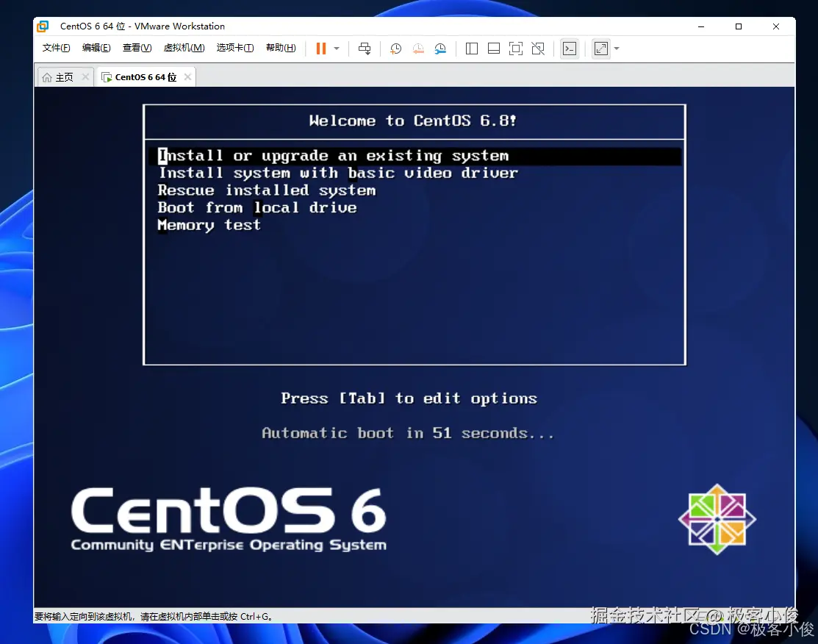Image resolution: width=818 pixels, height=644 pixels.
Task: Toggle the library sidebar panel
Action: coord(472,49)
